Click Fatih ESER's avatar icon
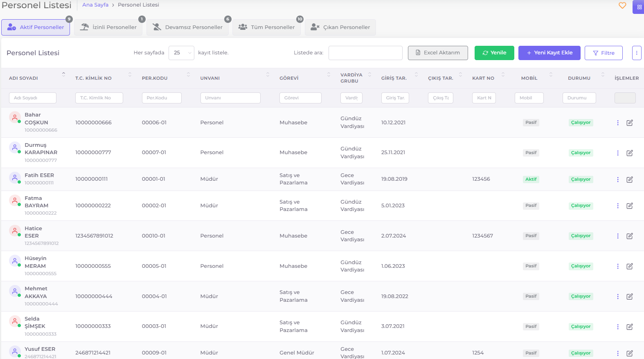This screenshot has height=359, width=644. (x=15, y=177)
